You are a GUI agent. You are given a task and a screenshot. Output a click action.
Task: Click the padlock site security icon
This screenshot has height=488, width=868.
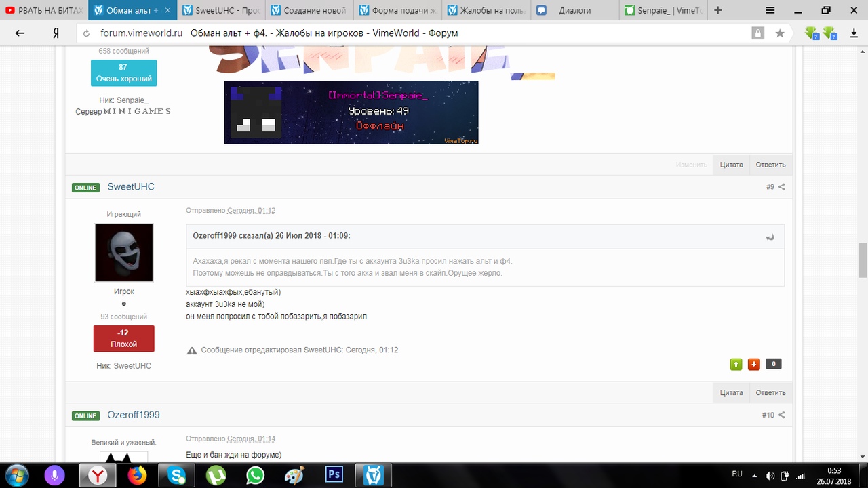757,33
